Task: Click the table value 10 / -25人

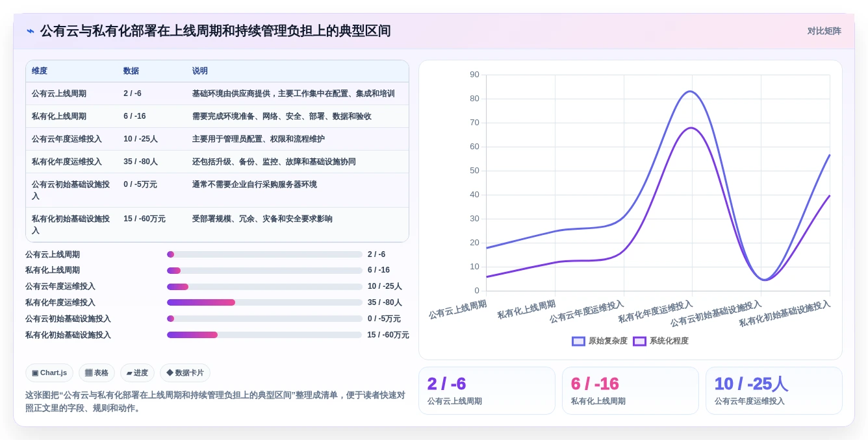Action: [x=140, y=139]
